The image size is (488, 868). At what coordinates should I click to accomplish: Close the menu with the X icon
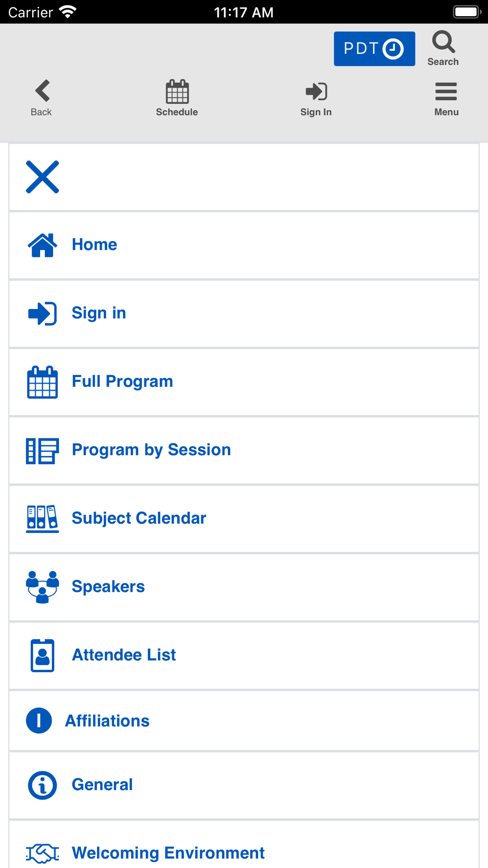[42, 177]
